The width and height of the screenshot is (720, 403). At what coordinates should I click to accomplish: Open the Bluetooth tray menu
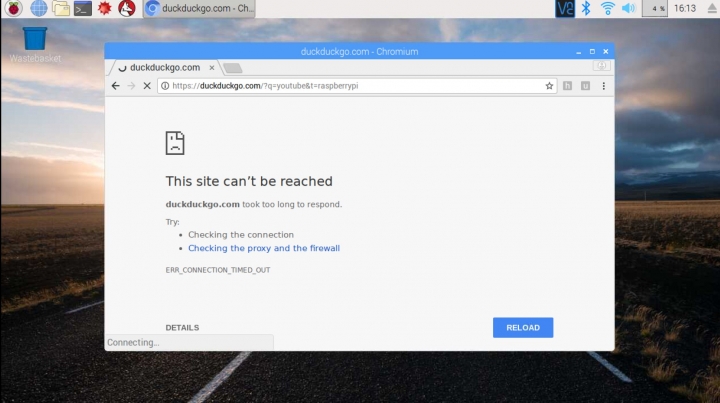pyautogui.click(x=586, y=8)
